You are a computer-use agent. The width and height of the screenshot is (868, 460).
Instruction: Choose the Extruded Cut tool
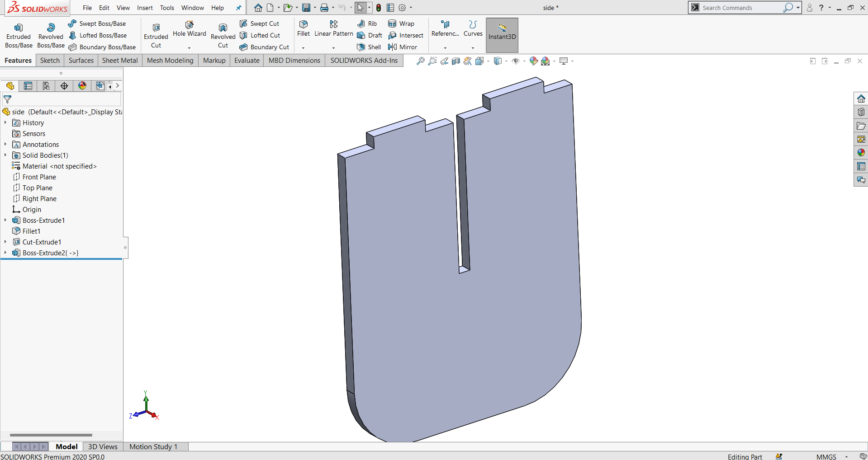(156, 36)
